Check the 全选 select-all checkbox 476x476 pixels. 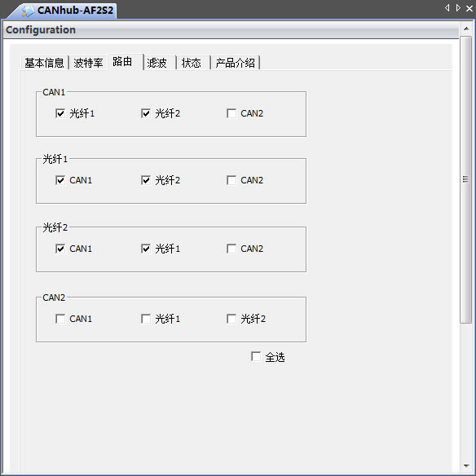point(256,356)
